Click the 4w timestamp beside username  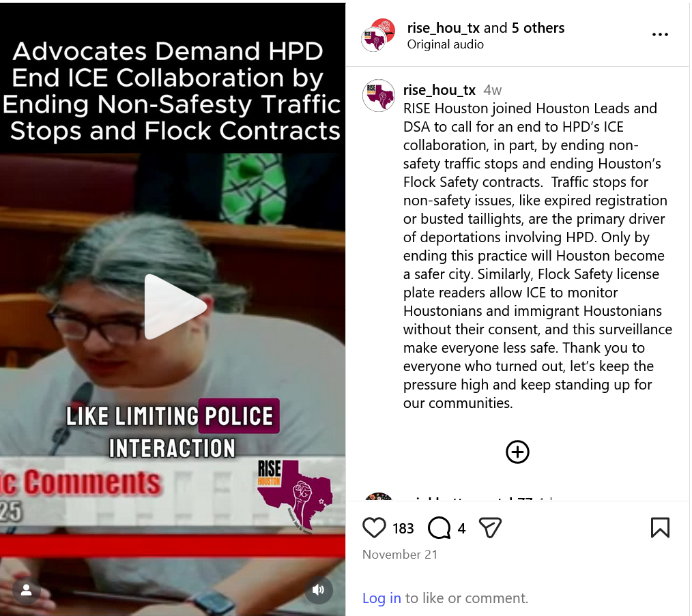click(493, 90)
